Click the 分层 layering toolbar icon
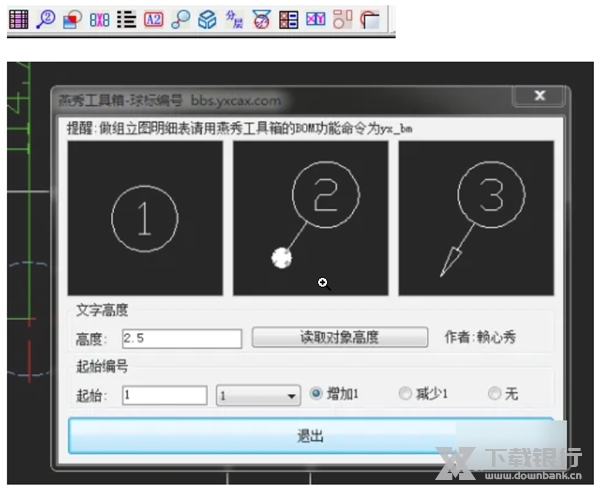 click(x=234, y=19)
